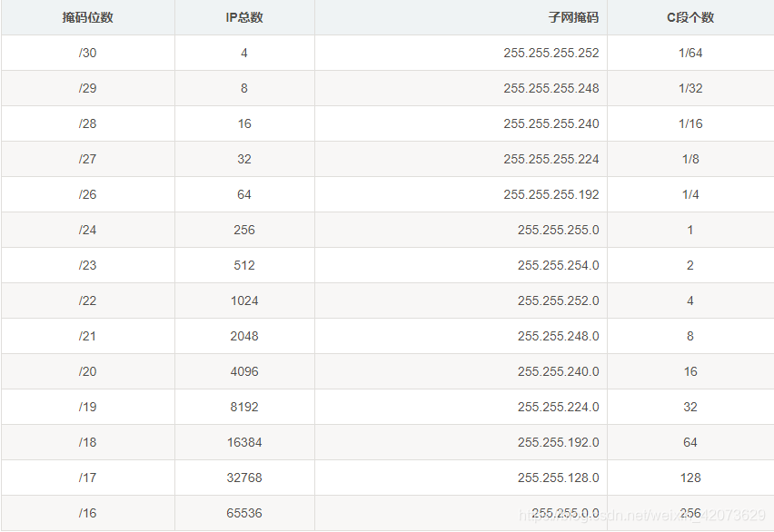Select the /23 mask cell

point(87,265)
